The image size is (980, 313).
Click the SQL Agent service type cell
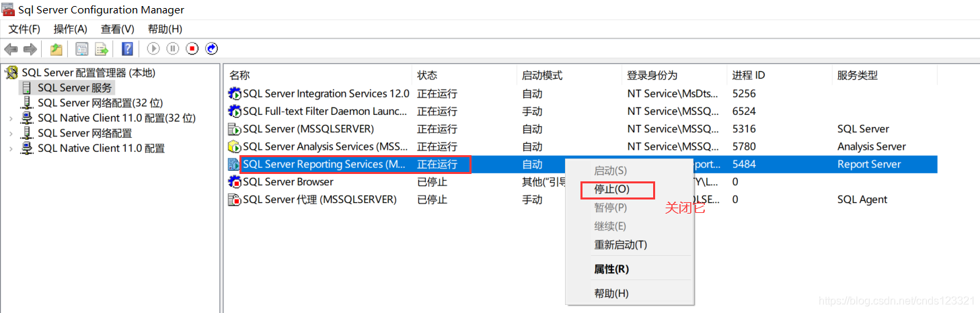[x=862, y=199]
